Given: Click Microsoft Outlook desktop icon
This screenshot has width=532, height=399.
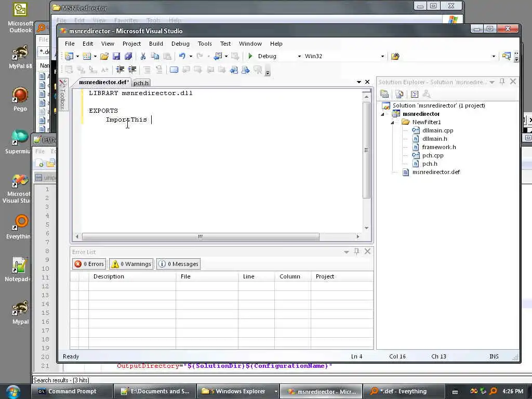Looking at the screenshot, I should click(20, 18).
